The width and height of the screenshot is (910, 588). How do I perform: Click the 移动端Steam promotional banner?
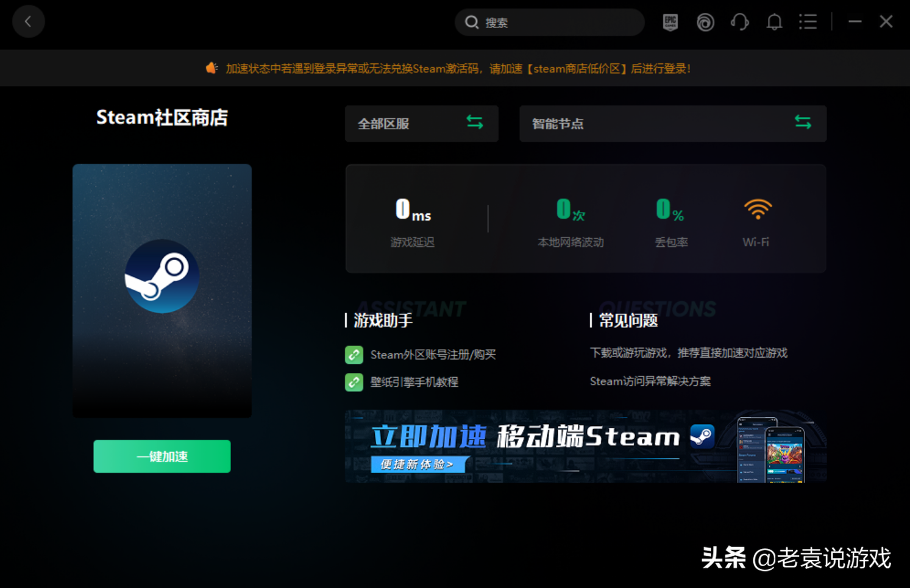[x=586, y=446]
